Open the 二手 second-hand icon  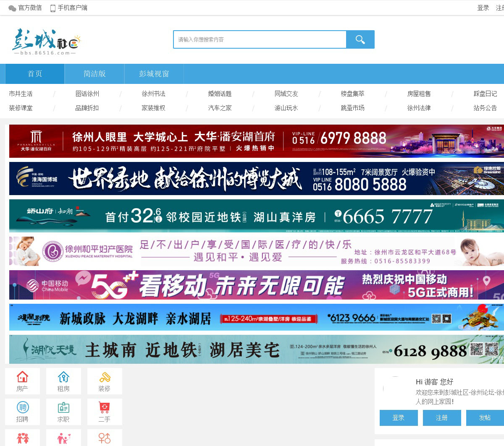[x=105, y=412]
